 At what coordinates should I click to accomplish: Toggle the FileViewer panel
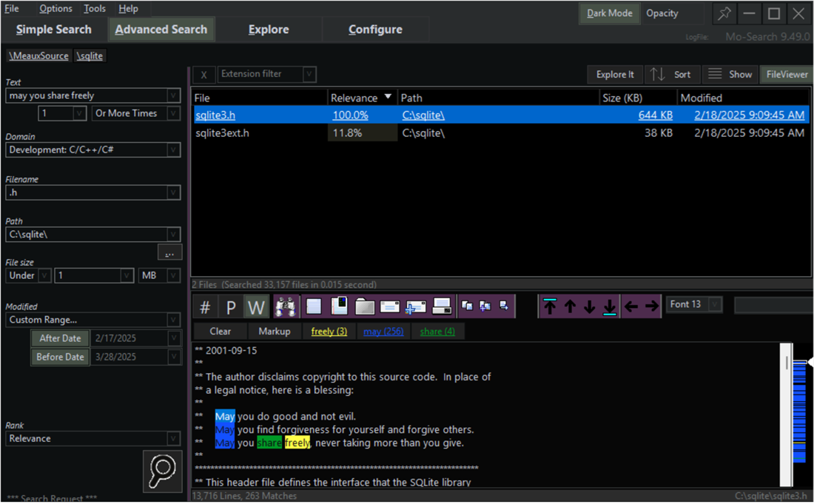pos(787,74)
